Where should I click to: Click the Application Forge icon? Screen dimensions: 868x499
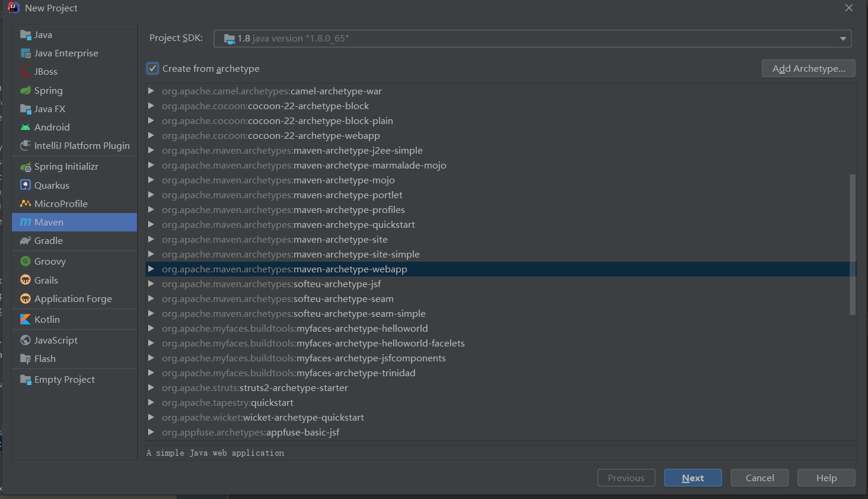coord(25,298)
